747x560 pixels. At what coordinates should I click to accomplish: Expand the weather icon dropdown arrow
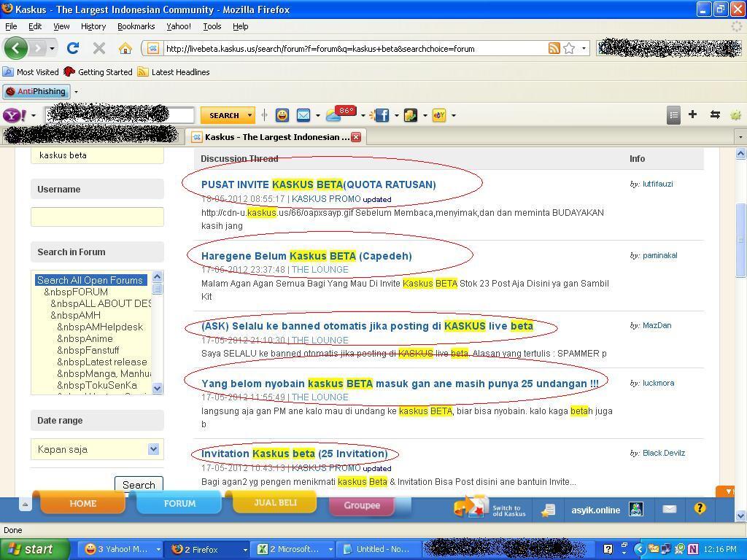363,115
